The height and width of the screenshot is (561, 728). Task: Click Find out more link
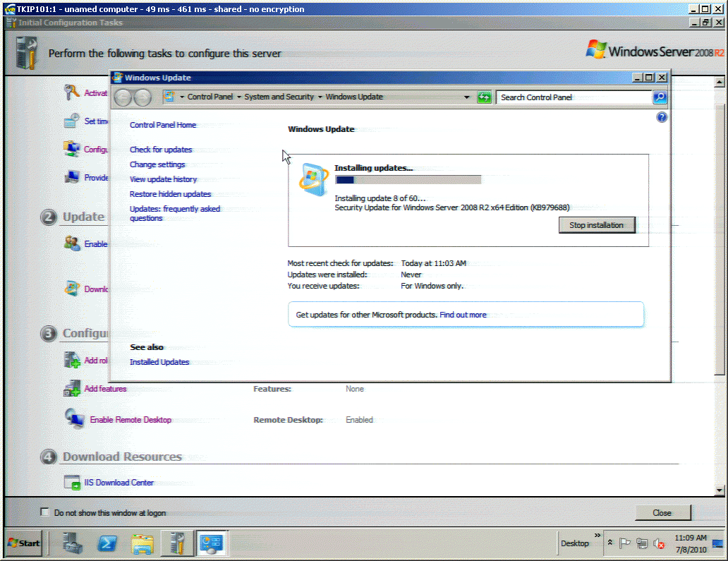(x=463, y=315)
